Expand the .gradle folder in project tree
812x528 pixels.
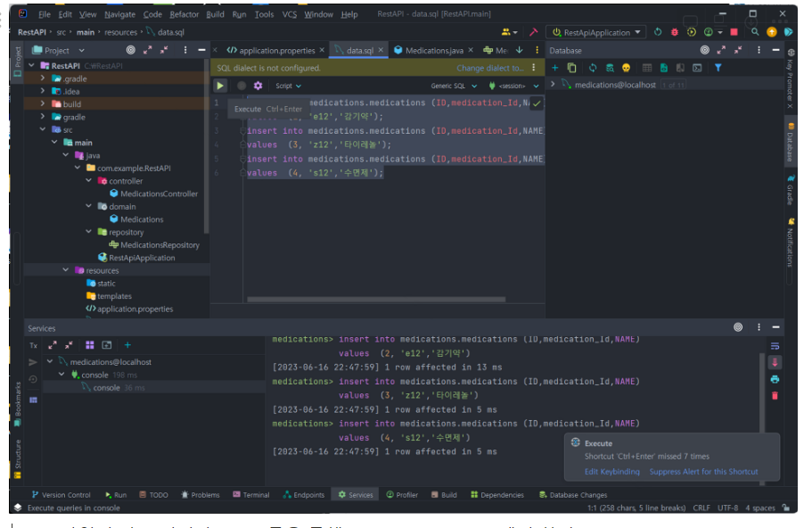[x=43, y=78]
